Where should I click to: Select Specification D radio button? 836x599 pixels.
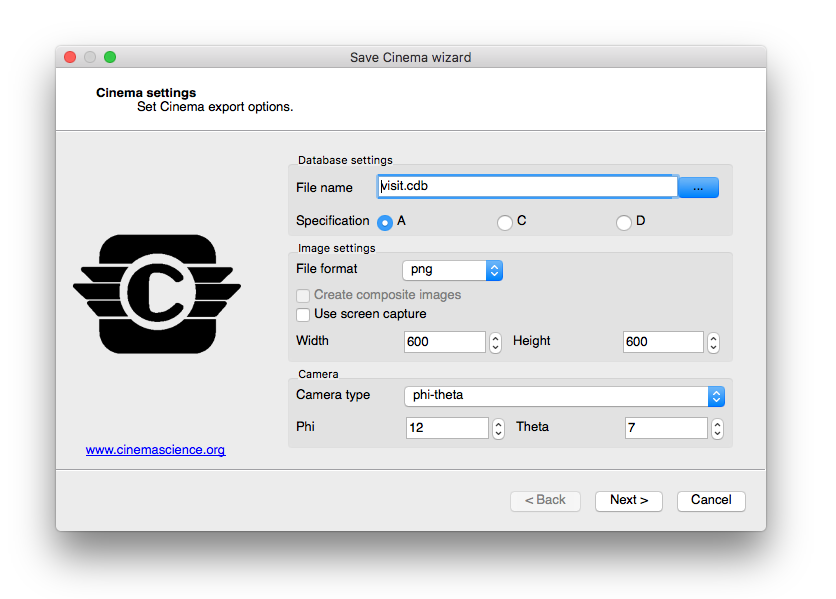point(623,222)
